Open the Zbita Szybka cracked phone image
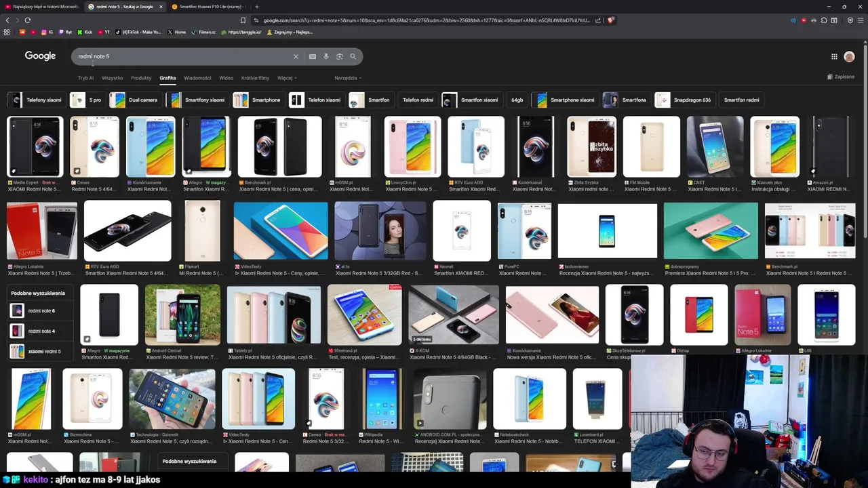 pos(592,146)
